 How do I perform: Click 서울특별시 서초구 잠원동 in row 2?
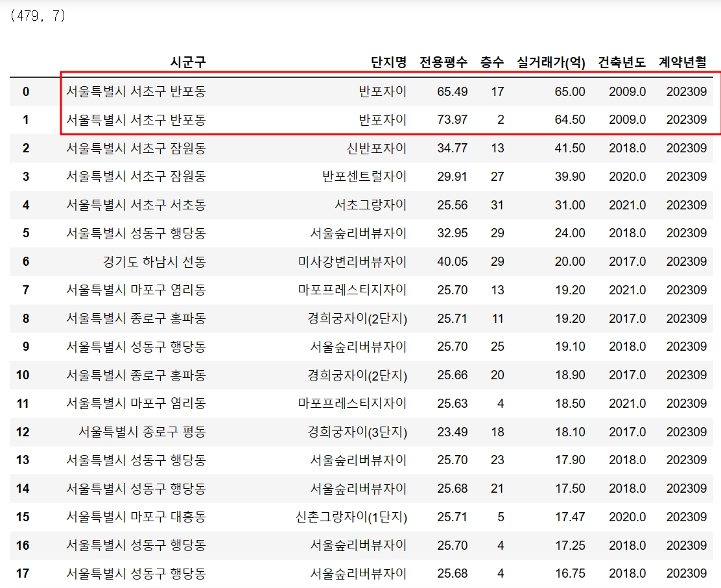[x=136, y=148]
